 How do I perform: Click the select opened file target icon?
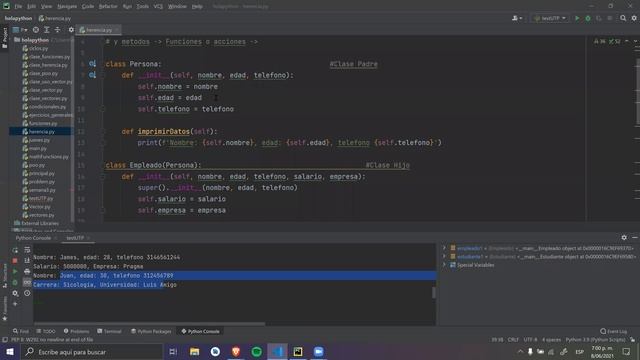tap(36, 30)
